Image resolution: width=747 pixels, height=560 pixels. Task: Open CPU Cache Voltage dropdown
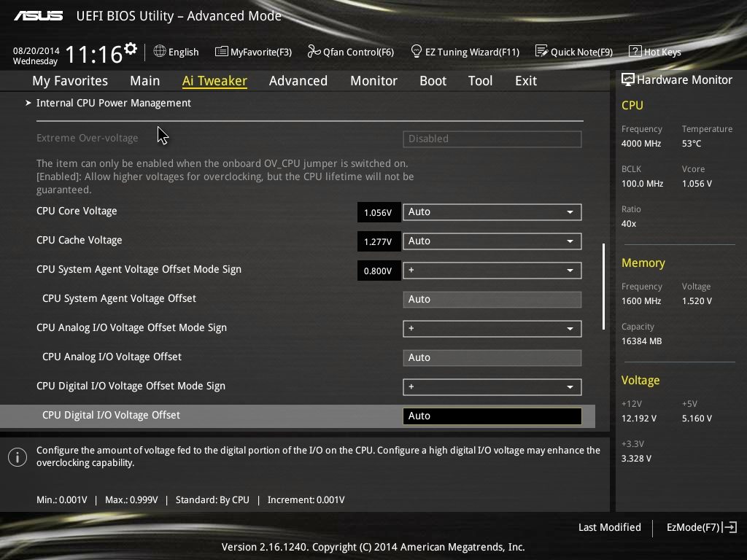pyautogui.click(x=492, y=241)
